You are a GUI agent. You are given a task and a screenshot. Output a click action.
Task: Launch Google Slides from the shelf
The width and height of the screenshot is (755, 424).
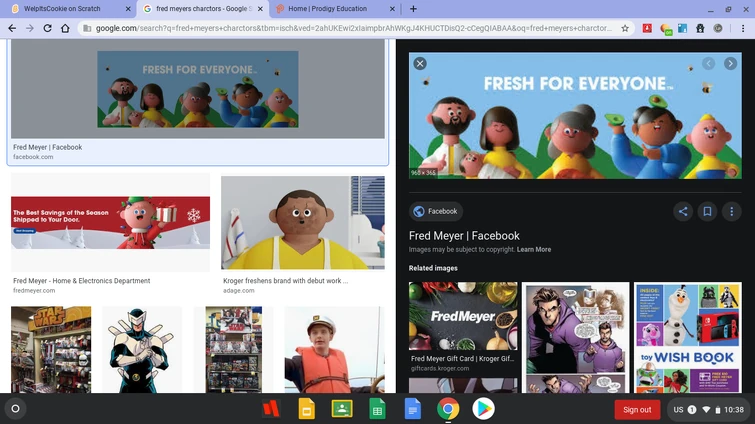click(306, 409)
